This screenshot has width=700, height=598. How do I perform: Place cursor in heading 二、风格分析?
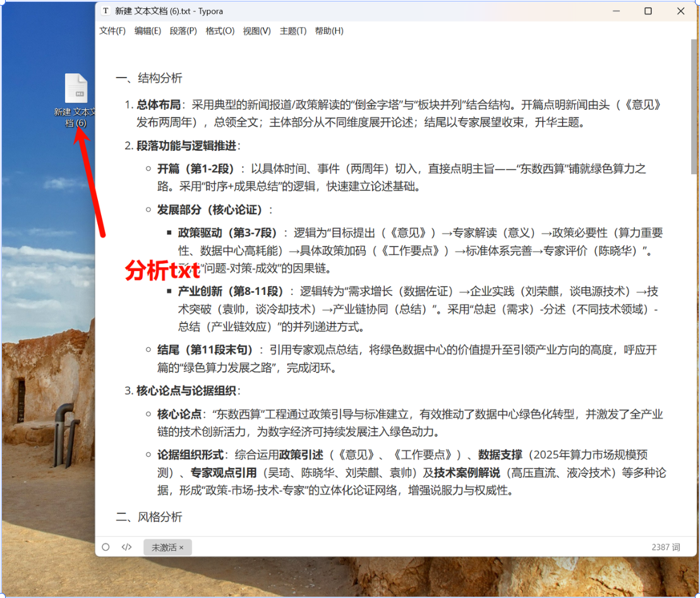coord(149,517)
